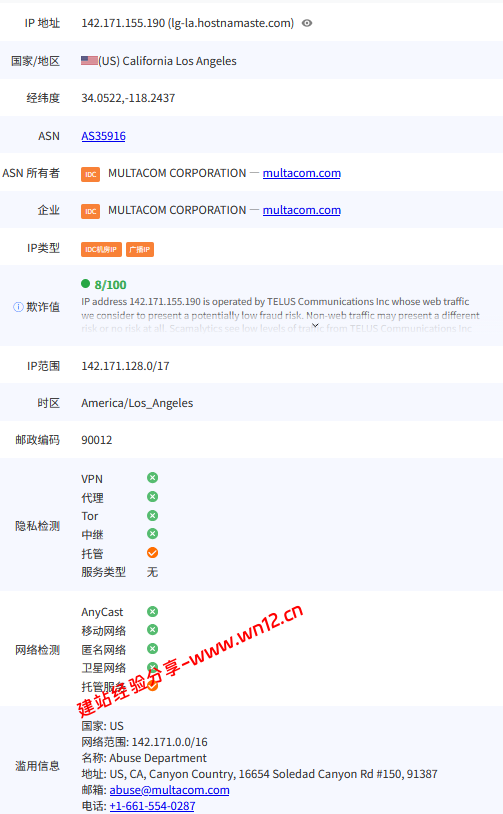The width and height of the screenshot is (503, 814).
Task: Click the ASN 所有者 row label
Action: [31, 173]
